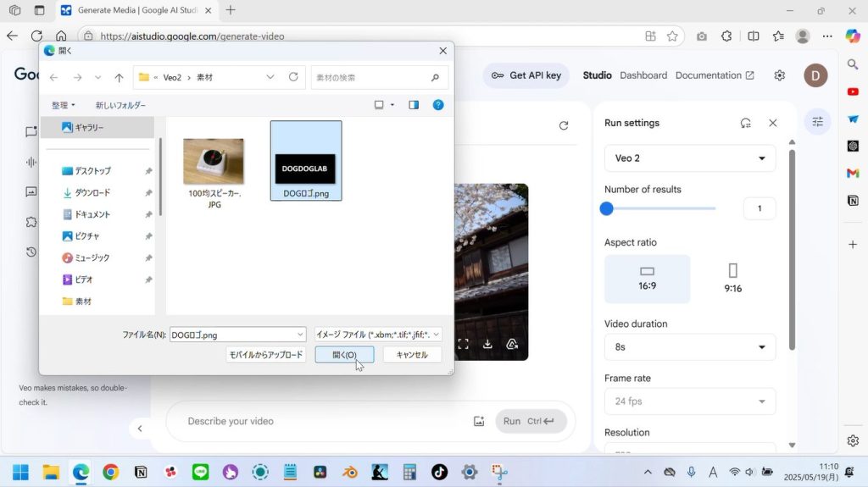Open the image file type filter dropdown
This screenshot has height=487, width=868.
click(x=378, y=335)
